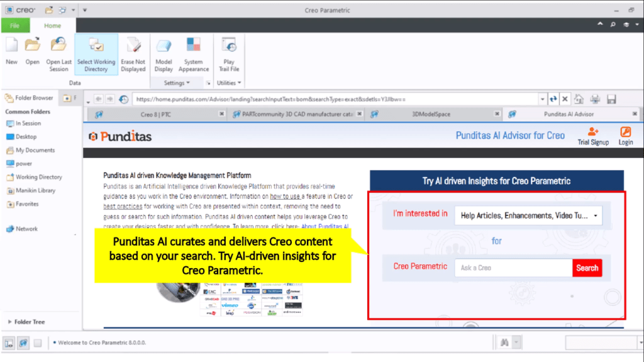
Task: Switch to the 3DModelSpace tab
Action: coord(431,114)
